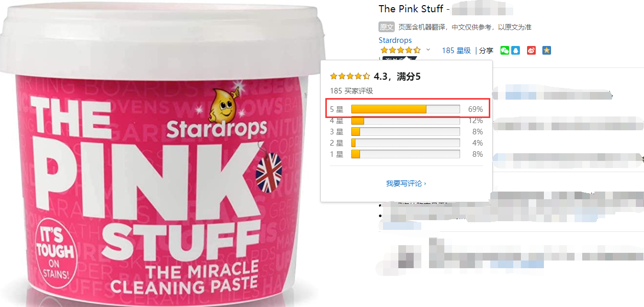Click popup's 4.3 rating stars
Viewport: 644px width, 307px height.
(350, 76)
